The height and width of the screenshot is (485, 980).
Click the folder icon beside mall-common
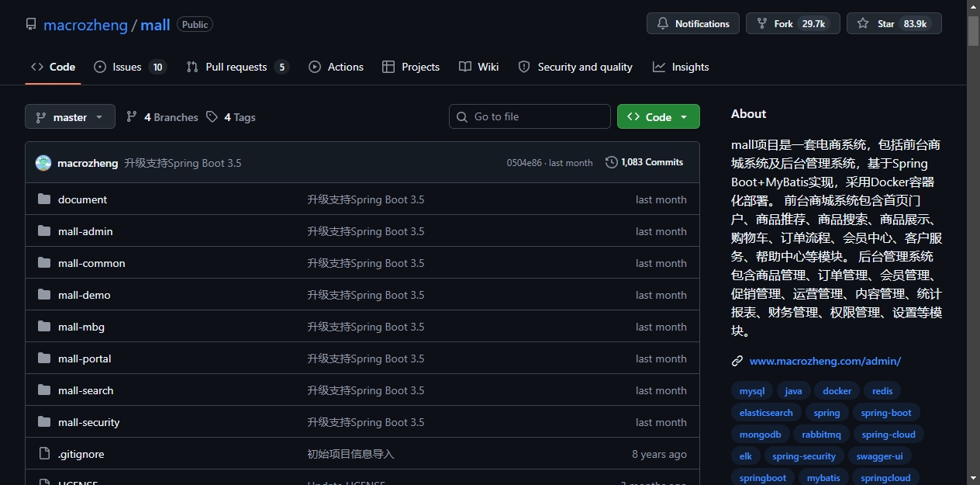tap(44, 263)
